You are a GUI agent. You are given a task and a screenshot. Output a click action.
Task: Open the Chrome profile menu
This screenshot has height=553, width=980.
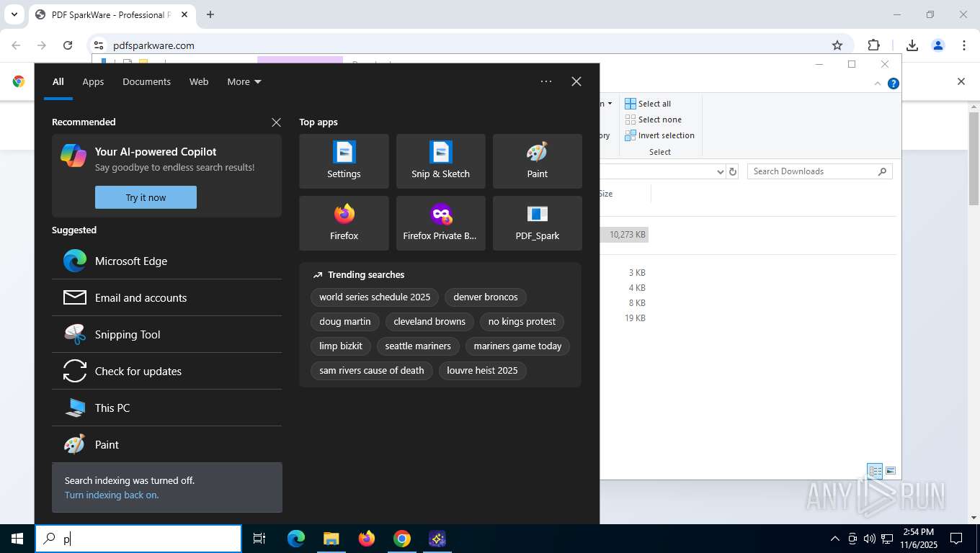click(938, 45)
